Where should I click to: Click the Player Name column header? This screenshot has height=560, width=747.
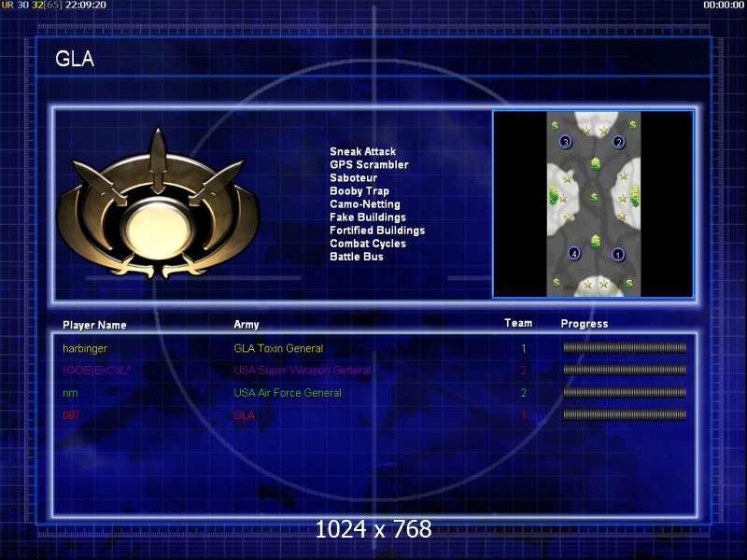[x=94, y=325]
